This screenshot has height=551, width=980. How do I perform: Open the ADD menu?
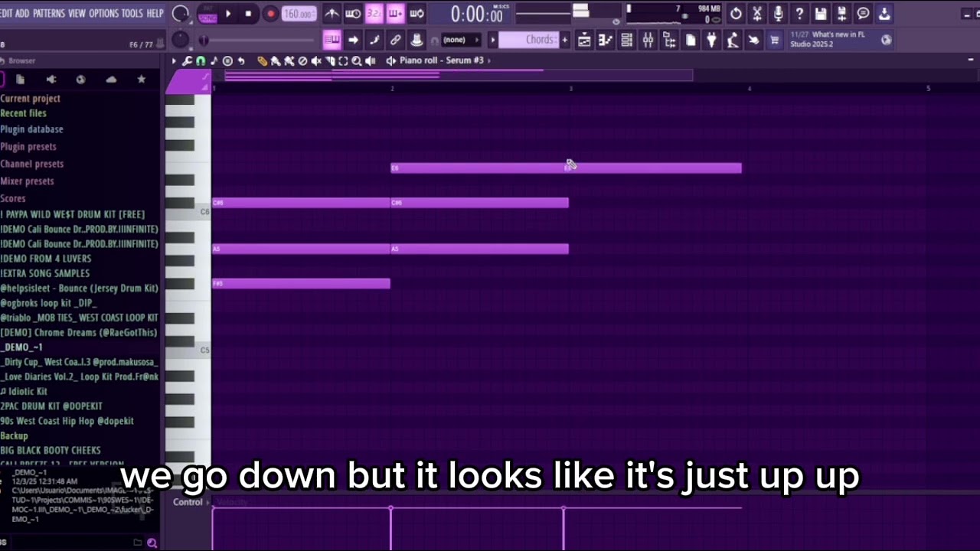pos(22,14)
